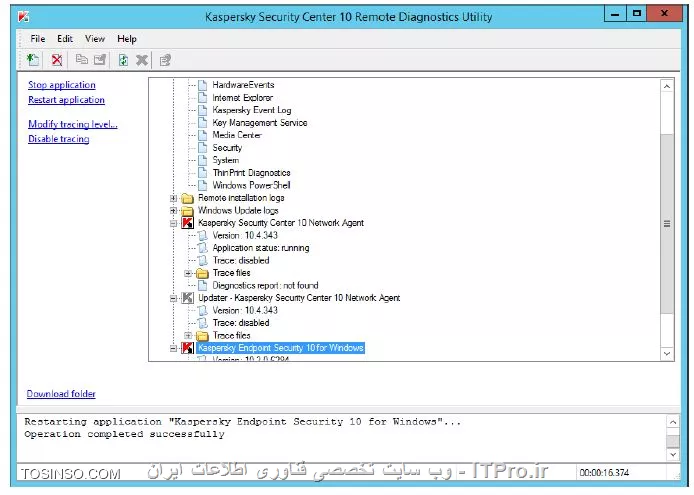Click the Modify tracing level... link

pyautogui.click(x=73, y=124)
